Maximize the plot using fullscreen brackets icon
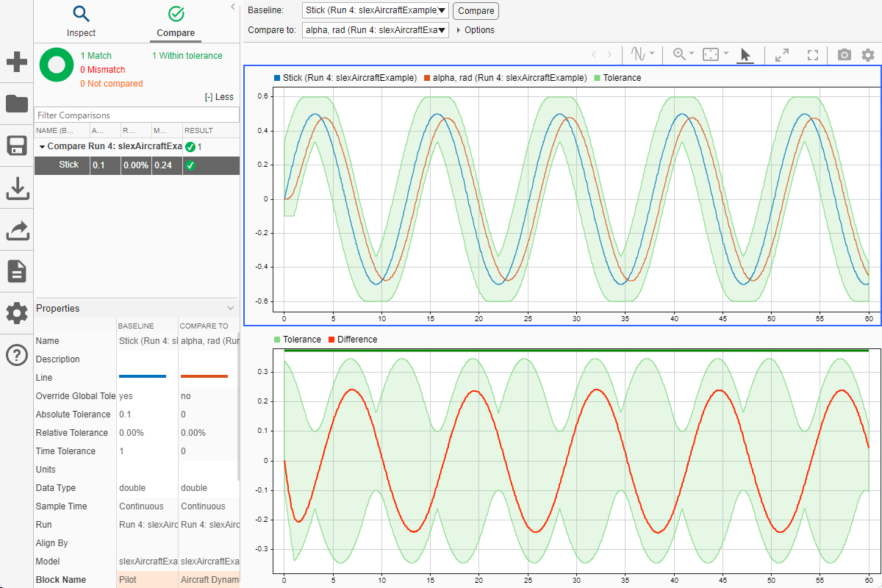Image resolution: width=882 pixels, height=588 pixels. pos(811,54)
